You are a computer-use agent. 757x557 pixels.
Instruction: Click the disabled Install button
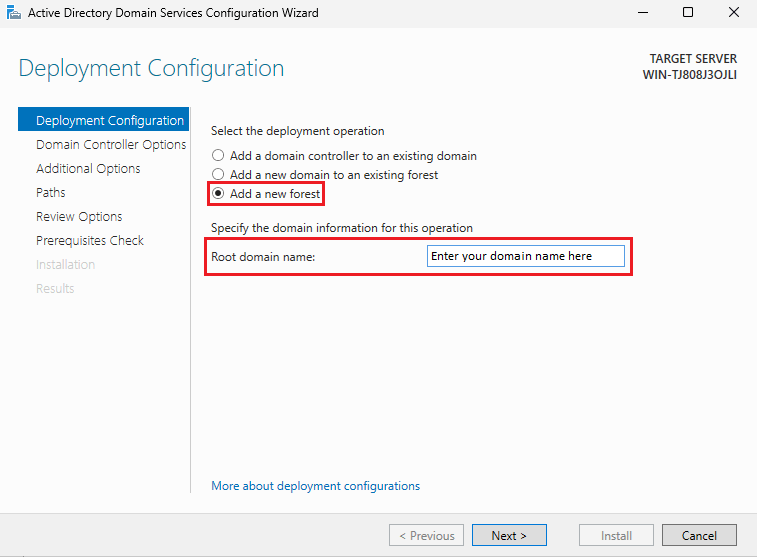[x=617, y=535]
